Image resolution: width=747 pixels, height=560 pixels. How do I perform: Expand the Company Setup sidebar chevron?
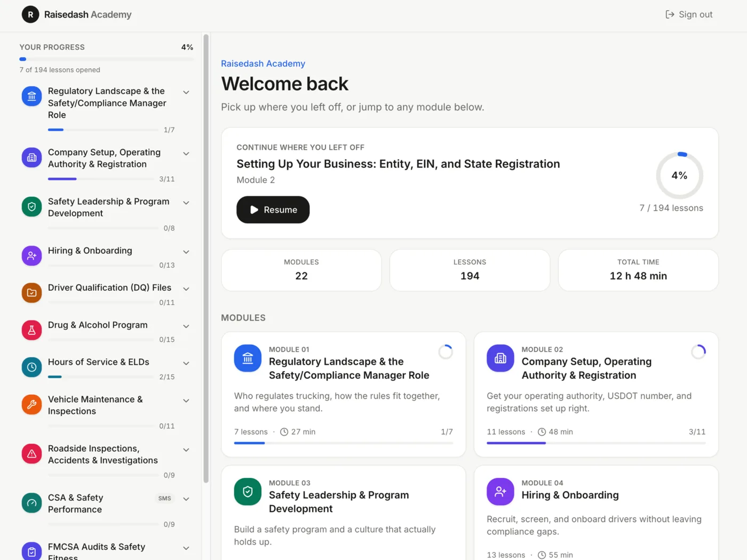click(186, 154)
